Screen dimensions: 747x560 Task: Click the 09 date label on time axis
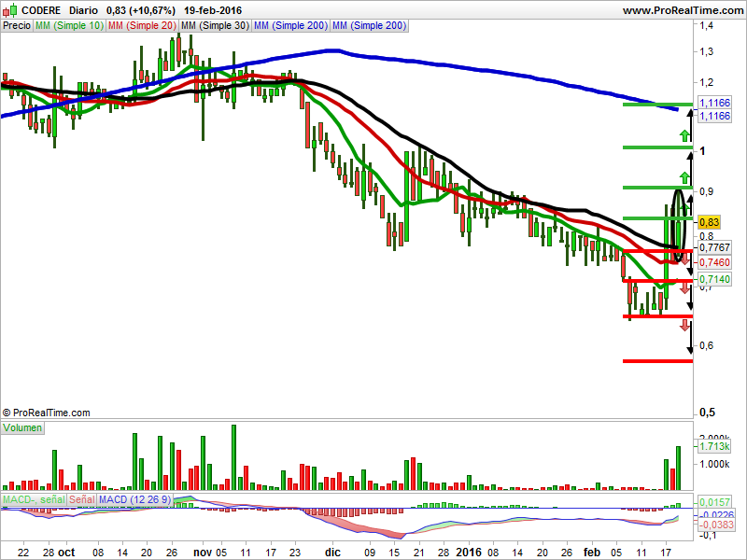(x=369, y=553)
